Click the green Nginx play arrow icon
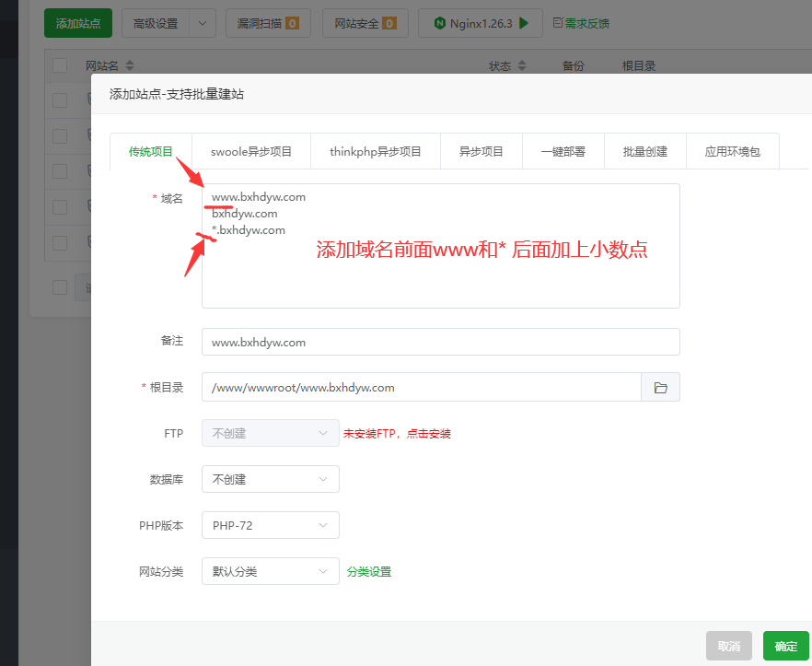 [526, 23]
